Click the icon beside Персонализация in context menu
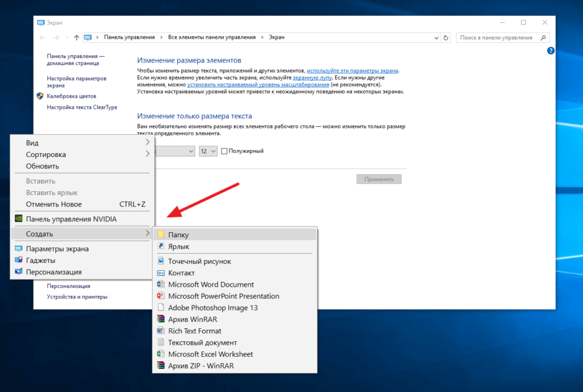Screen dimensions: 583x392 pos(19,271)
